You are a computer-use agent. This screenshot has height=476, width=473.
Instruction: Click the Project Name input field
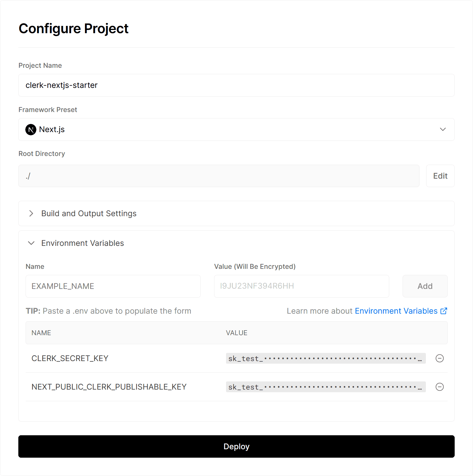point(236,85)
